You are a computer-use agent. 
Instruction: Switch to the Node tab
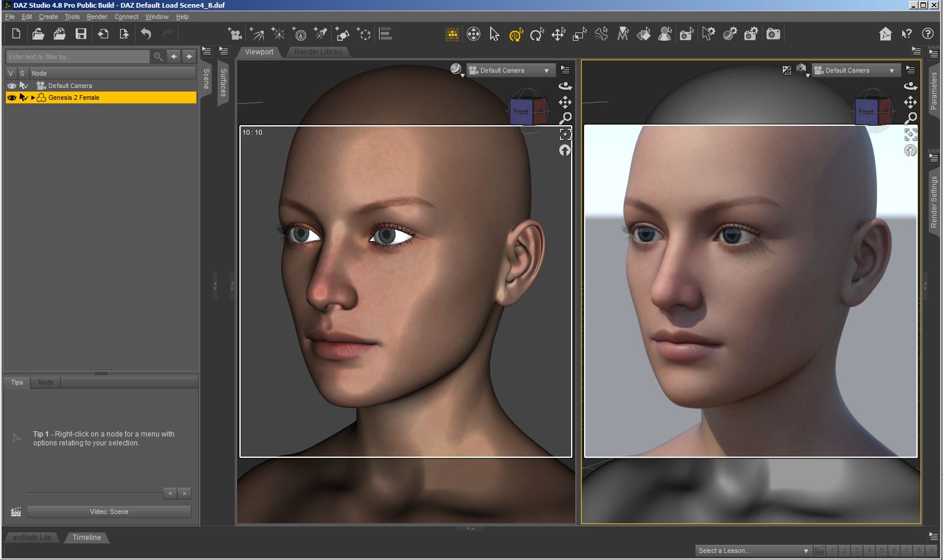[46, 382]
